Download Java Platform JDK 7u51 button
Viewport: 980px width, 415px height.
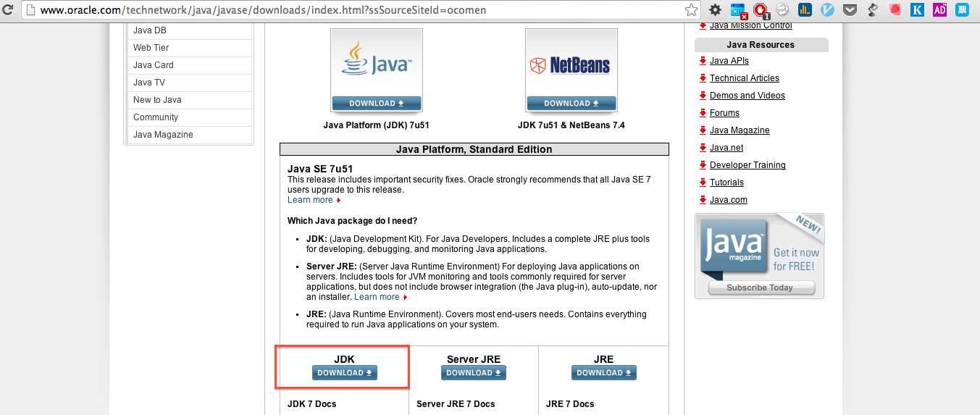coord(376,103)
